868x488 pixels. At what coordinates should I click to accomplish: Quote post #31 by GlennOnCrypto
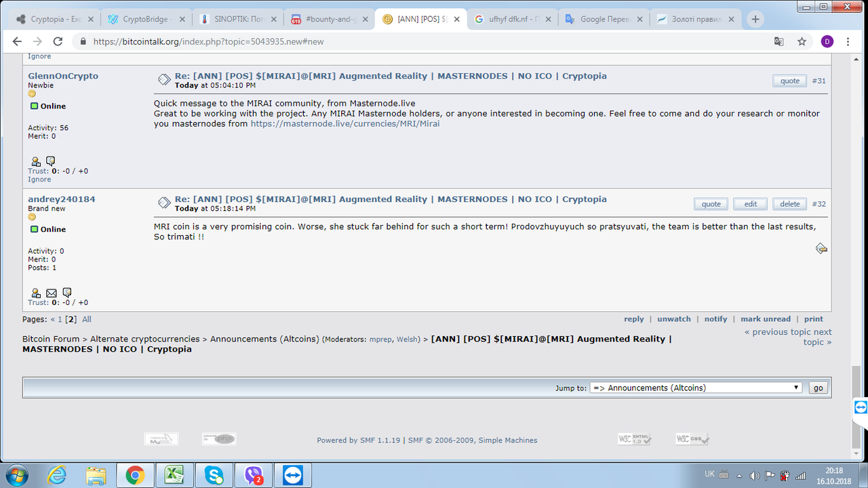pyautogui.click(x=789, y=81)
